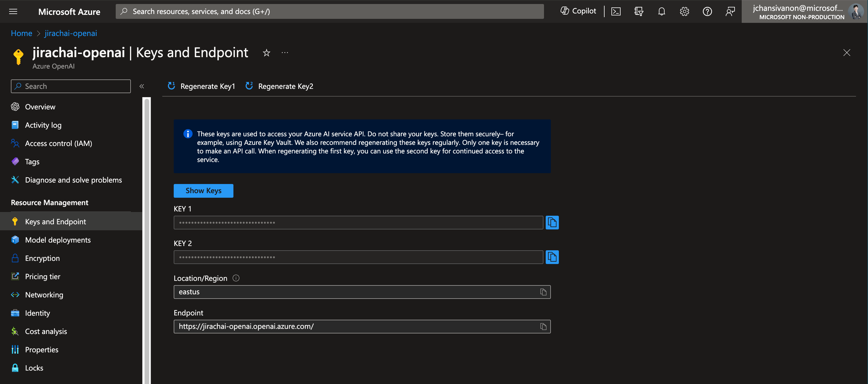868x384 pixels.
Task: Click the Microsoft Azure logo text
Action: (x=69, y=11)
